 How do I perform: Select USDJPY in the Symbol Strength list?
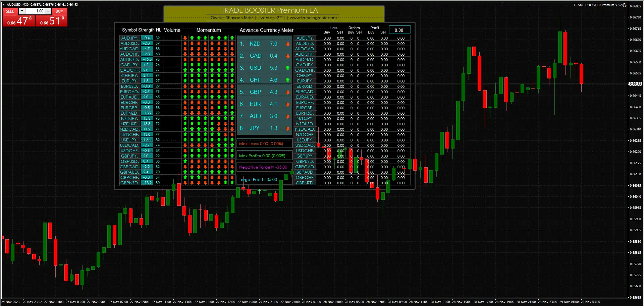pos(129,140)
